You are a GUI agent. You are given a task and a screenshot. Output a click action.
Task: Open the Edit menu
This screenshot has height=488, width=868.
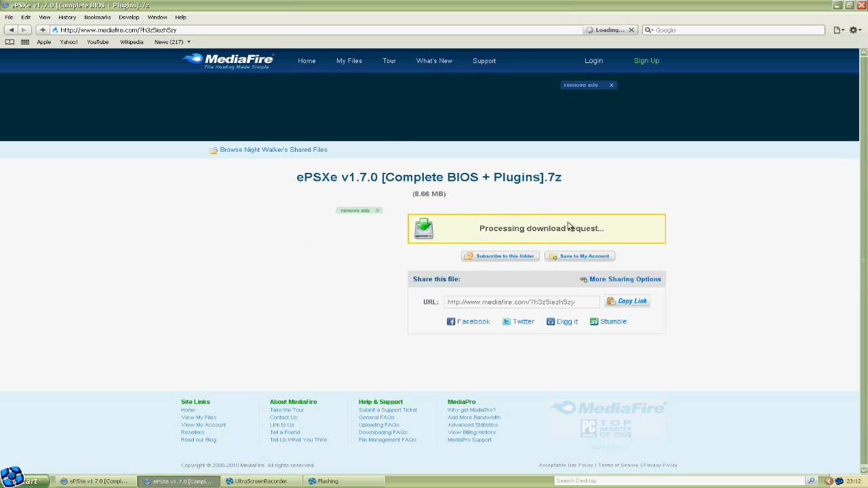tap(26, 17)
